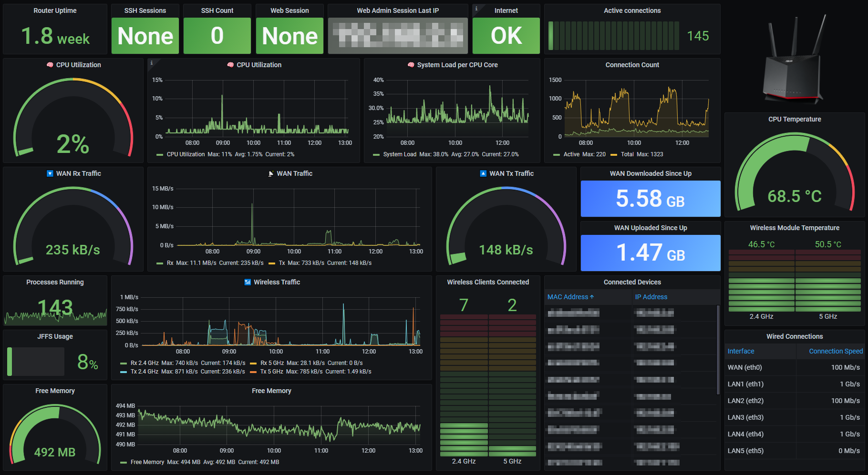Viewport: 868px width, 475px height.
Task: Click the 1.47 GB uploaded value
Action: 650,253
